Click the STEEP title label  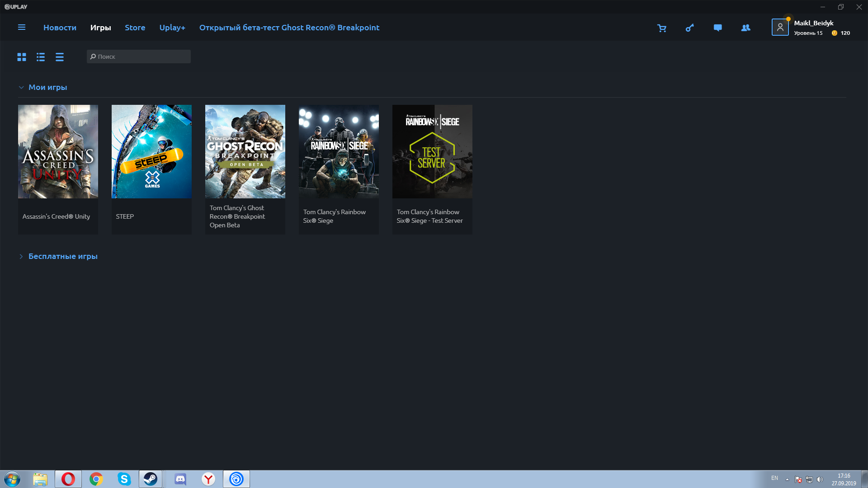125,216
